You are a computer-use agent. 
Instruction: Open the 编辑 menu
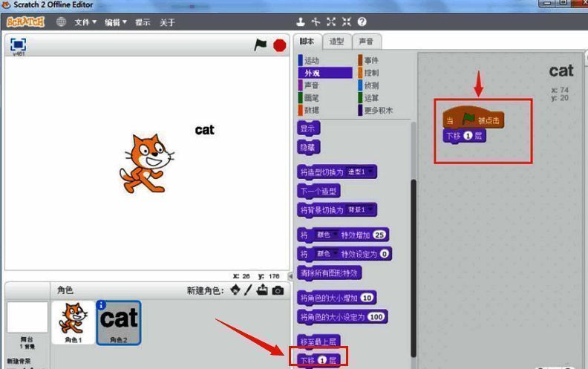pyautogui.click(x=115, y=22)
